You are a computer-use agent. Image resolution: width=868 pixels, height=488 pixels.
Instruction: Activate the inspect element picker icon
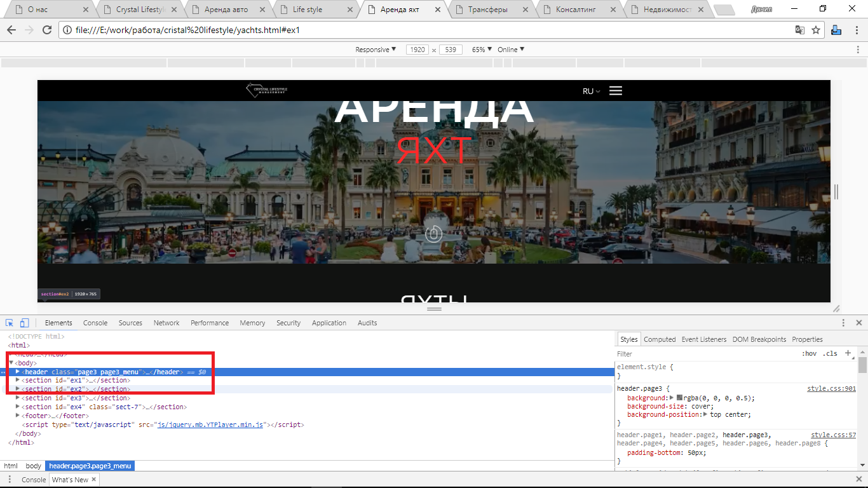[10, 323]
